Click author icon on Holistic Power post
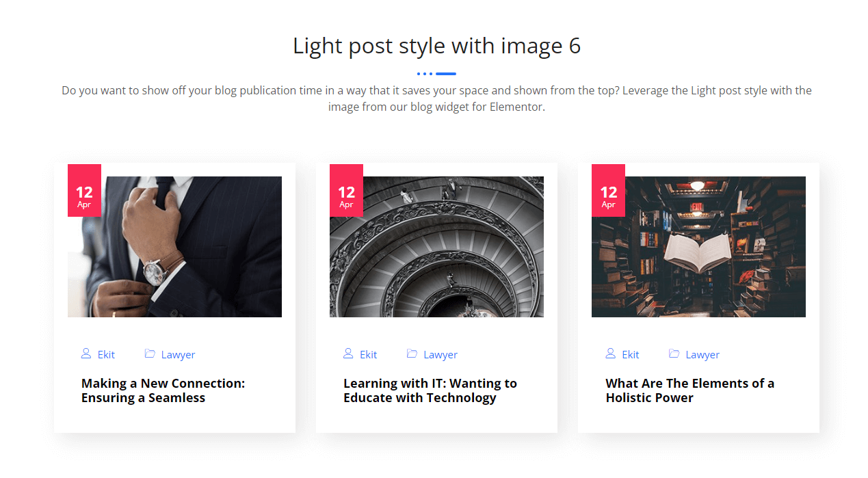The image size is (868, 478). (x=610, y=354)
